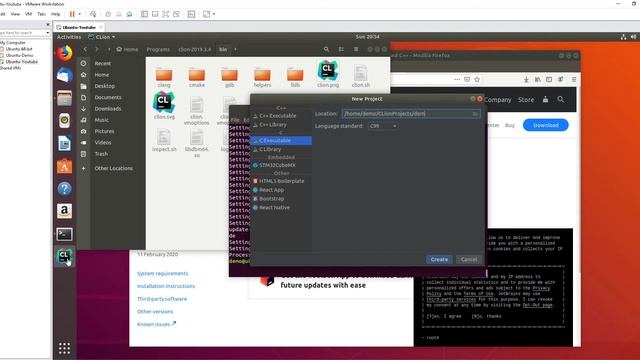Click CLion icon in the dock

pyautogui.click(x=64, y=257)
